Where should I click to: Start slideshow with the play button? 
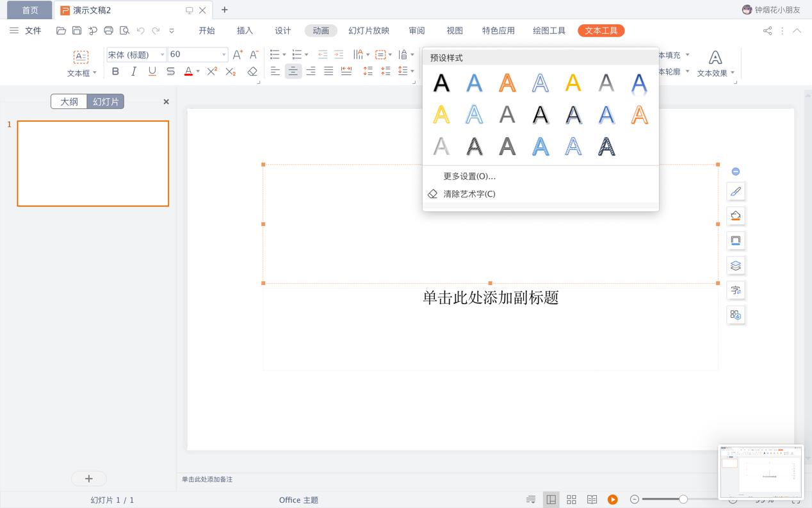(x=613, y=499)
